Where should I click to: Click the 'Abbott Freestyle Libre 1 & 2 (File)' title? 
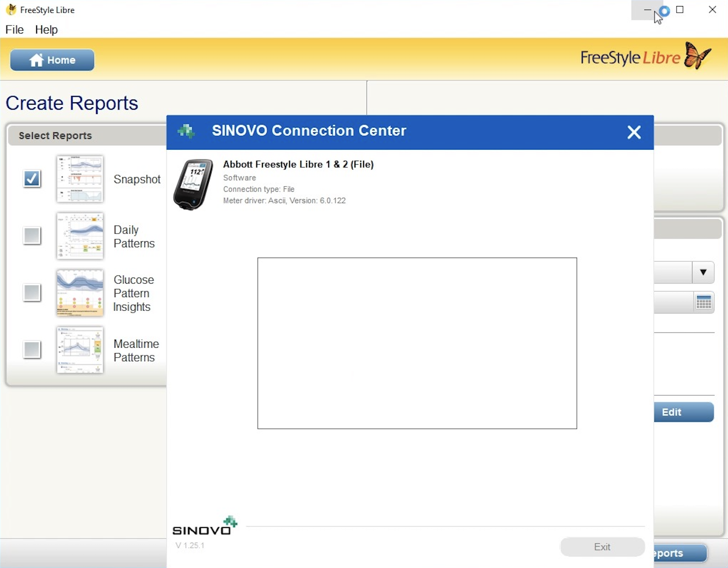[298, 164]
